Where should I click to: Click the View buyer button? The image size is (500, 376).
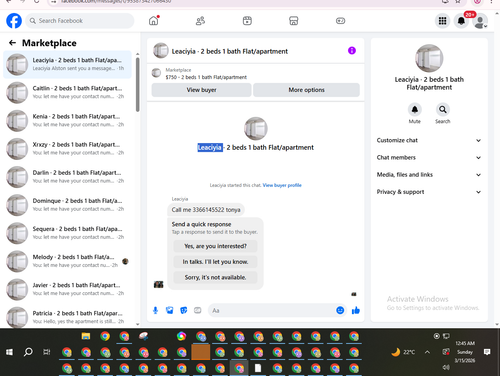201,90
